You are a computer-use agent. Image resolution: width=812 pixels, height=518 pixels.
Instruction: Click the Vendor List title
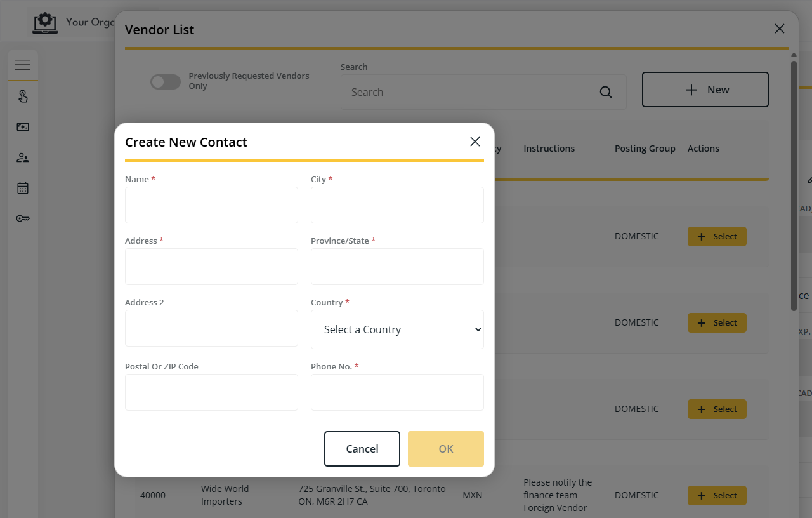[160, 30]
